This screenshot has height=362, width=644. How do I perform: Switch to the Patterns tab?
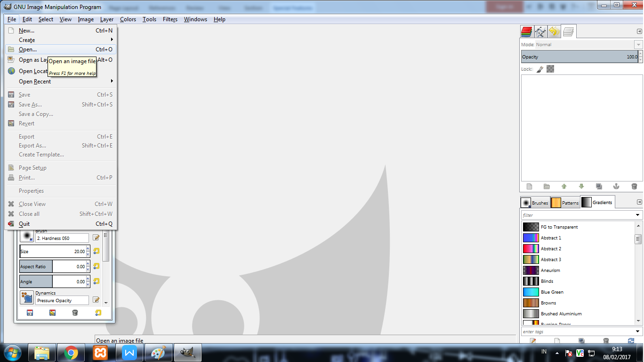568,202
